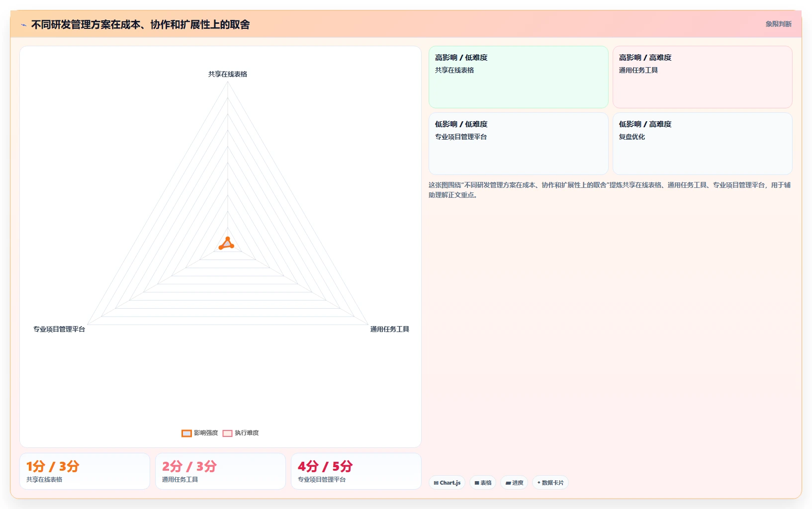Click the icon inside 进度 chip
This screenshot has height=509, width=812.
click(508, 483)
